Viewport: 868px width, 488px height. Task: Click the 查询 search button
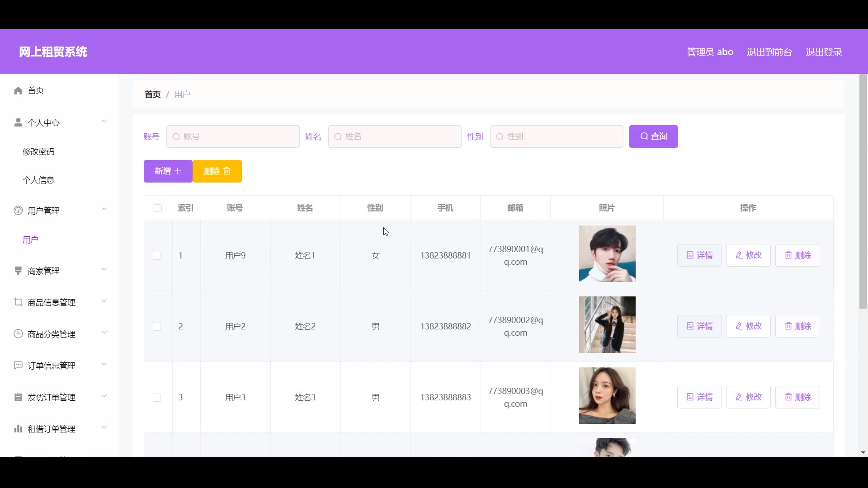click(653, 136)
